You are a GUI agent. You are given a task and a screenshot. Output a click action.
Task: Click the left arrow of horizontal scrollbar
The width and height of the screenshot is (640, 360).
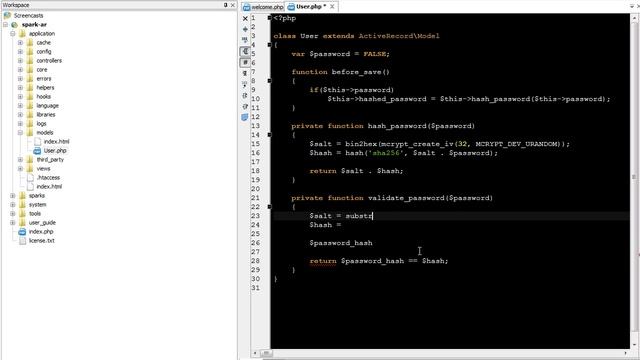coord(255,353)
